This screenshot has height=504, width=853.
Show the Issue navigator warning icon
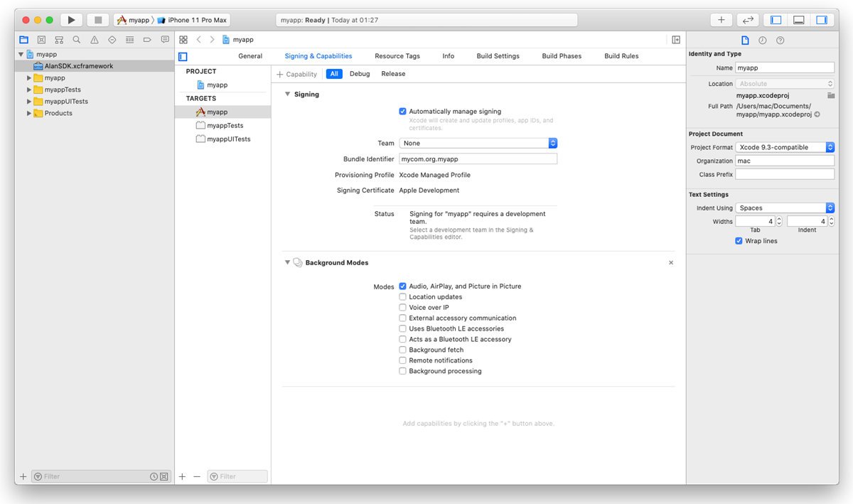click(x=94, y=40)
